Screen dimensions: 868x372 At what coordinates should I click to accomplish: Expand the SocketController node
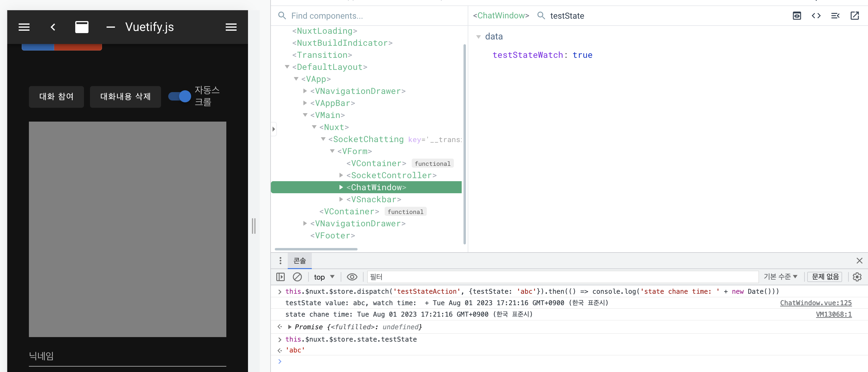point(341,175)
